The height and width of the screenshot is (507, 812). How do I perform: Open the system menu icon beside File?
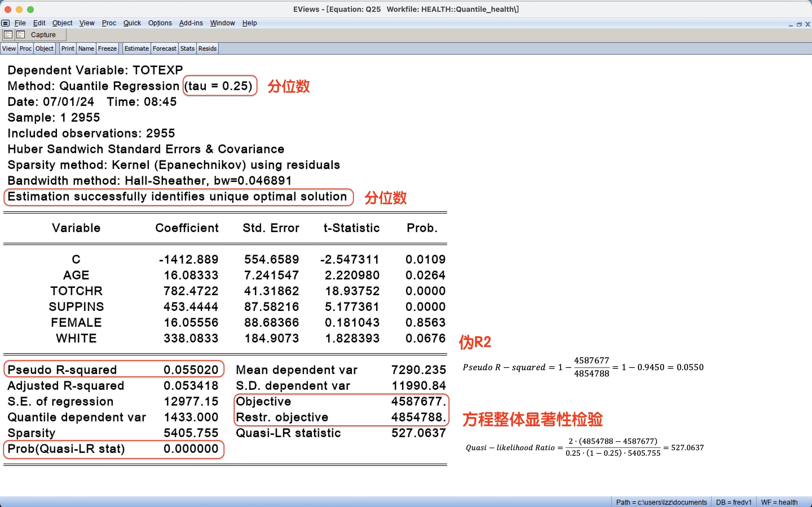point(5,23)
